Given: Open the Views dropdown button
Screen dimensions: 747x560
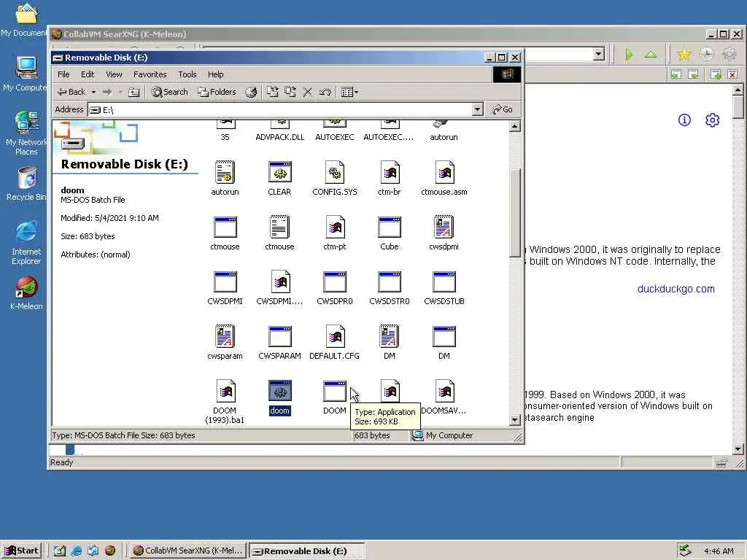Looking at the screenshot, I should coord(349,92).
